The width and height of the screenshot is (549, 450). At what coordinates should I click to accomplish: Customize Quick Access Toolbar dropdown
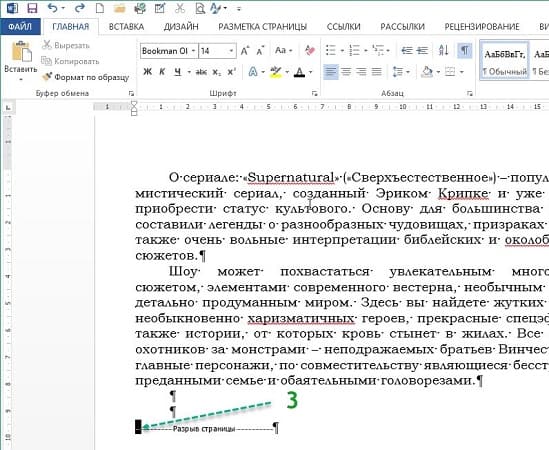[x=239, y=8]
